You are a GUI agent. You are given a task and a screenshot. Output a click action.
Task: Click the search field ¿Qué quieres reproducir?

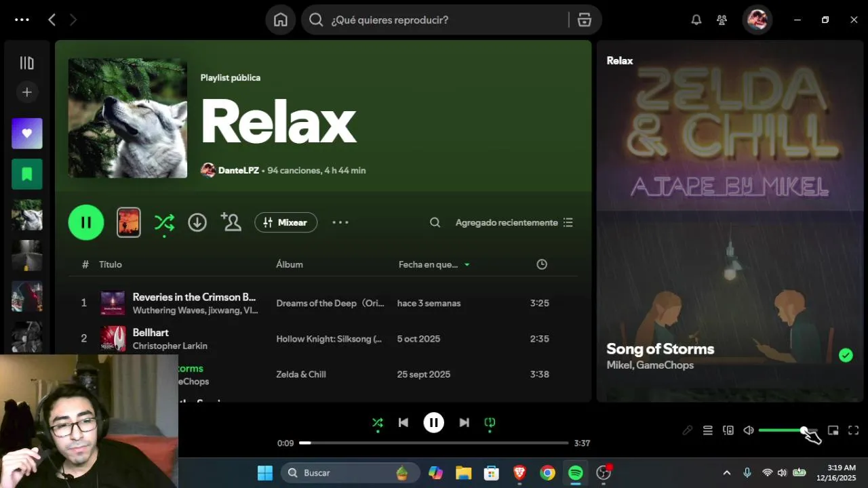point(434,20)
